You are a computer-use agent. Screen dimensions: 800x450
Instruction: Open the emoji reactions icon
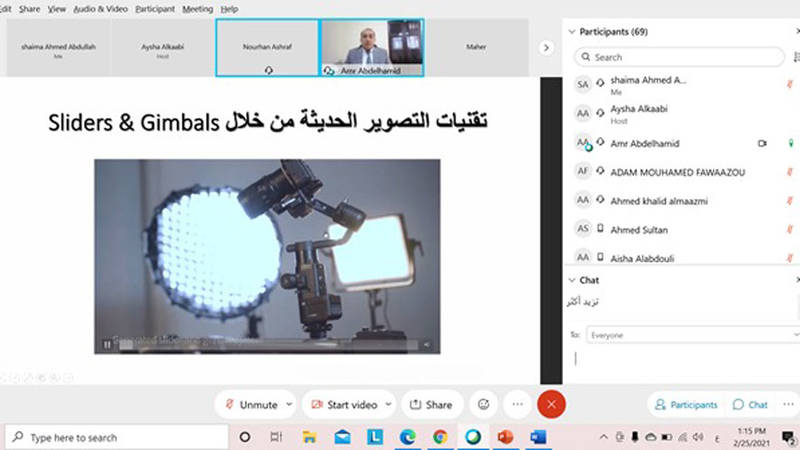tap(484, 405)
